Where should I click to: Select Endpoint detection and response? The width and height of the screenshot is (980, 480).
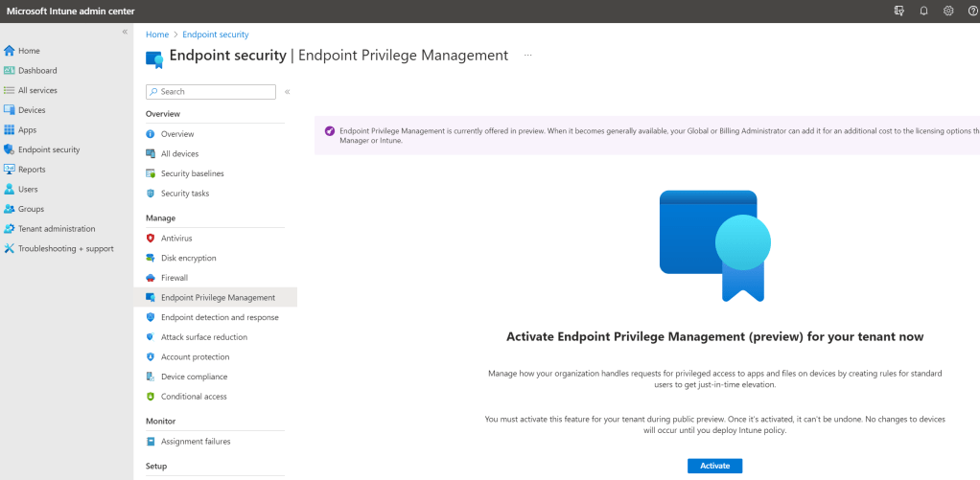pyautogui.click(x=220, y=317)
